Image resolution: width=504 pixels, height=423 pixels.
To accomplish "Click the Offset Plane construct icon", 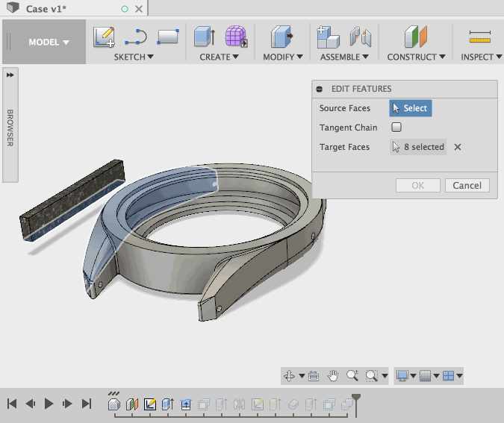I will [414, 37].
